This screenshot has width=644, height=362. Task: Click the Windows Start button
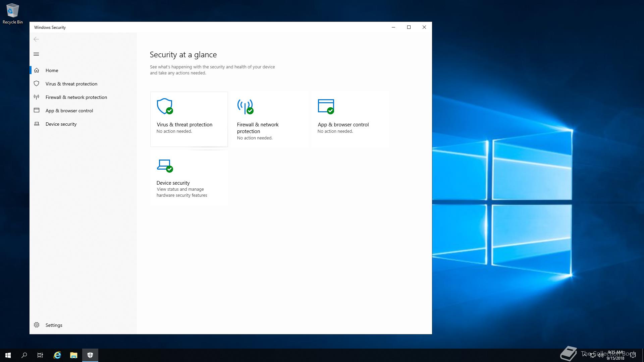(8, 355)
